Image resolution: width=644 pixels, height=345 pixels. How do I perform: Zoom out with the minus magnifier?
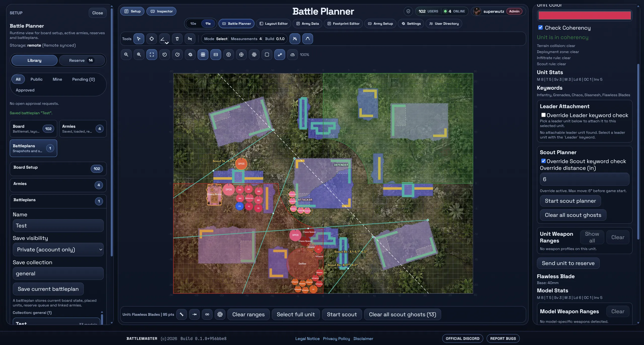coord(126,55)
